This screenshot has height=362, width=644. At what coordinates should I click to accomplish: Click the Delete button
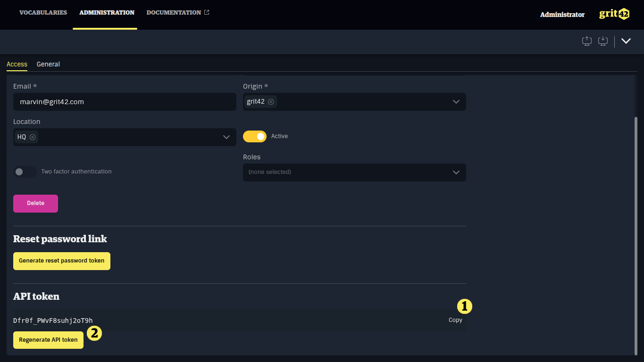[x=35, y=203]
